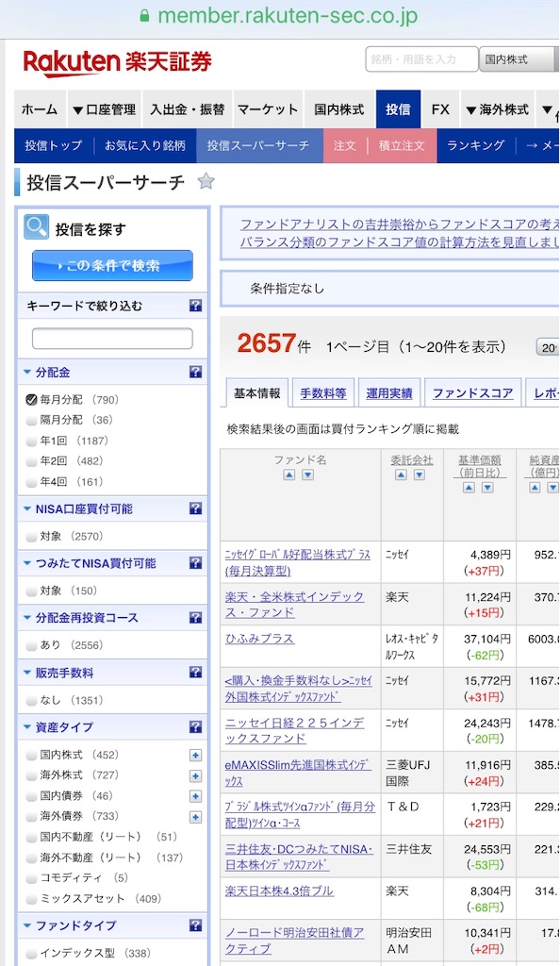Check 対象 (2570) under NISA口座買付可能

pos(31,537)
